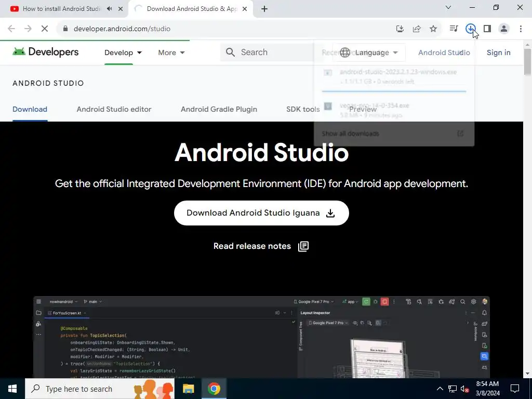532x399 pixels.
Task: Switch to the How to install Android Studio tab
Action: coord(64,9)
